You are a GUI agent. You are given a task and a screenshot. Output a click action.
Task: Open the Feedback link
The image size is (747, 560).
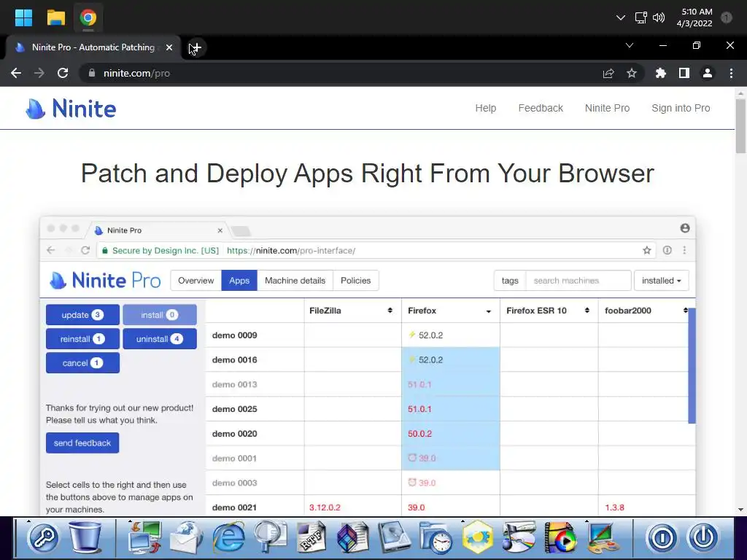tap(541, 108)
